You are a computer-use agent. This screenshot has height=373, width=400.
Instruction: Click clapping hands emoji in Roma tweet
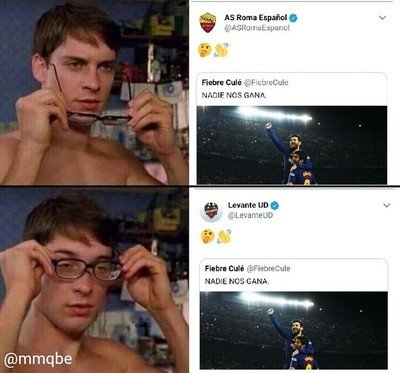221,50
